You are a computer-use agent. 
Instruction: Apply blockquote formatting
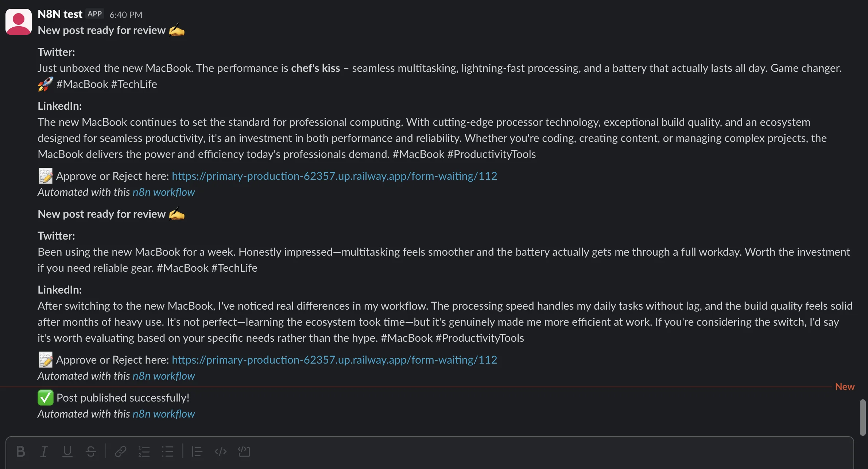pyautogui.click(x=196, y=451)
